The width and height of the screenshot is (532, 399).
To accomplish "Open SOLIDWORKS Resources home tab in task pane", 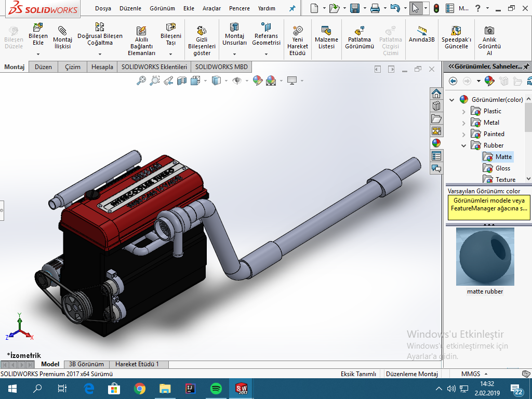I will point(436,94).
